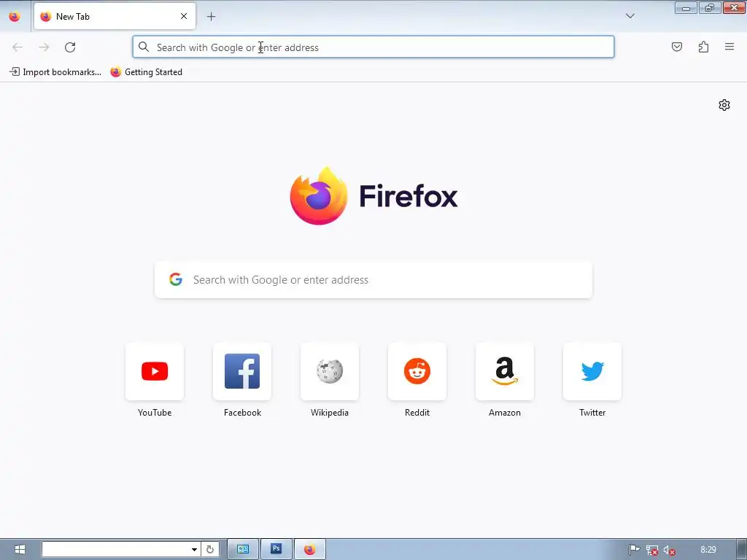Expand the taskbar address box dropdown arrow
This screenshot has height=560, width=747.
click(x=194, y=550)
